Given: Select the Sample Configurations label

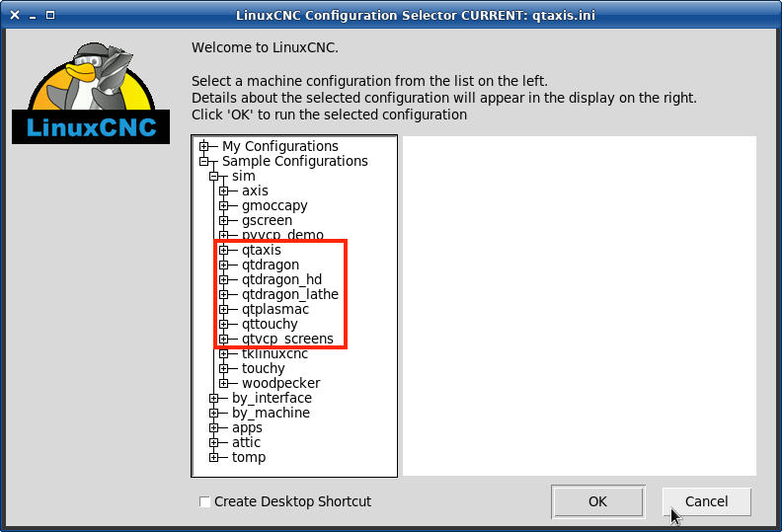Looking at the screenshot, I should (295, 161).
